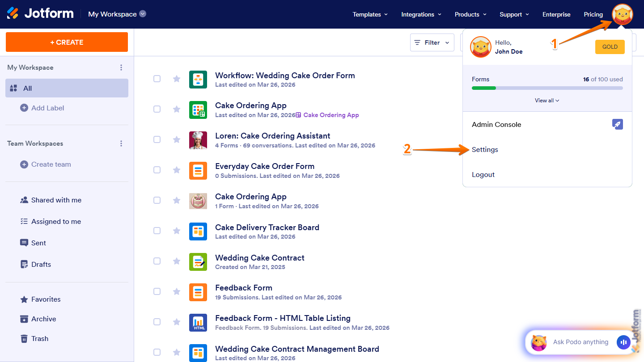Tick the Everyday Cake Order Form checkbox
644x362 pixels.
click(157, 170)
